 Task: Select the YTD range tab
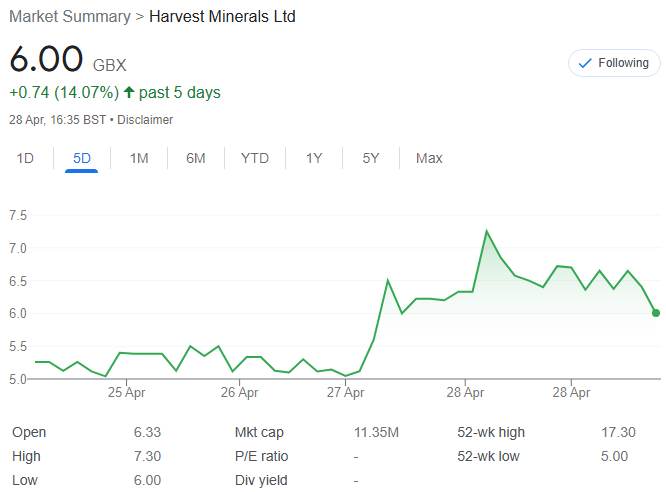[255, 158]
